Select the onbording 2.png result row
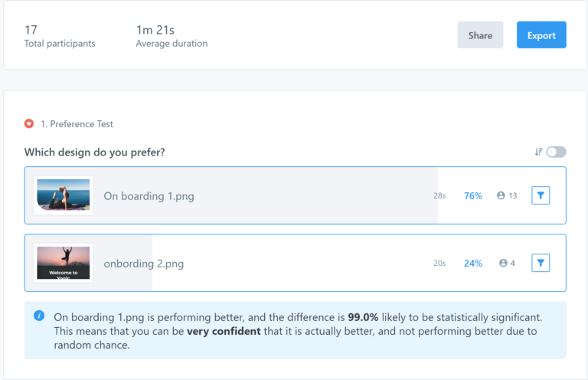Screen dimensions: 588x380 click(x=291, y=263)
